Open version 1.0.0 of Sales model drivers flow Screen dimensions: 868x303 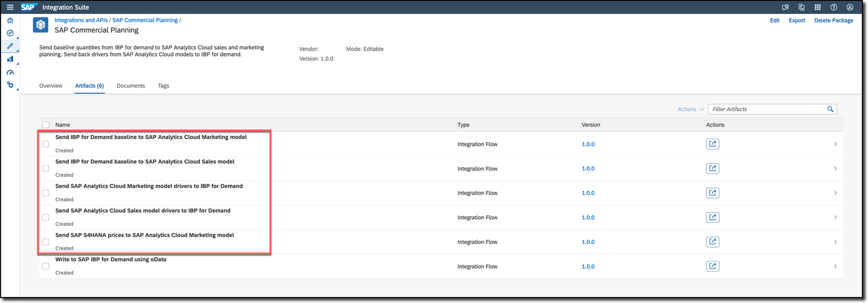588,217
